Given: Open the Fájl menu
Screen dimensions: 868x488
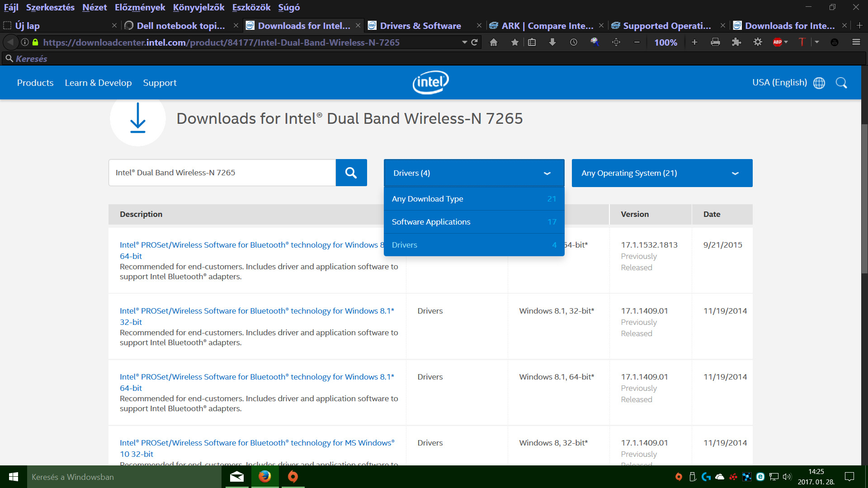Looking at the screenshot, I should 11,8.
